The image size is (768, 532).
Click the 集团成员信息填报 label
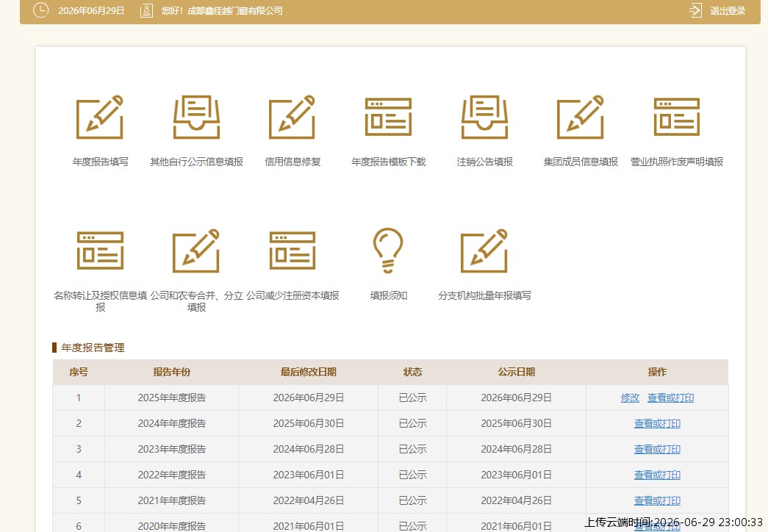[x=581, y=162]
